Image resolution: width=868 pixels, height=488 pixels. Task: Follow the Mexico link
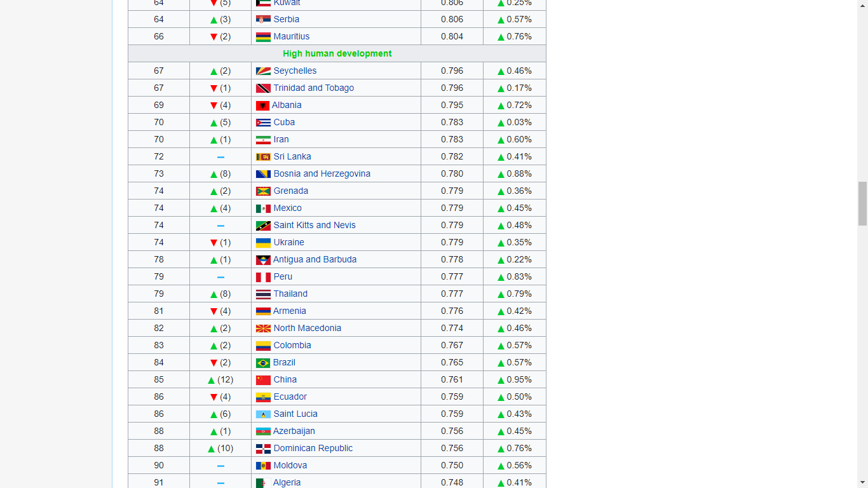point(288,208)
